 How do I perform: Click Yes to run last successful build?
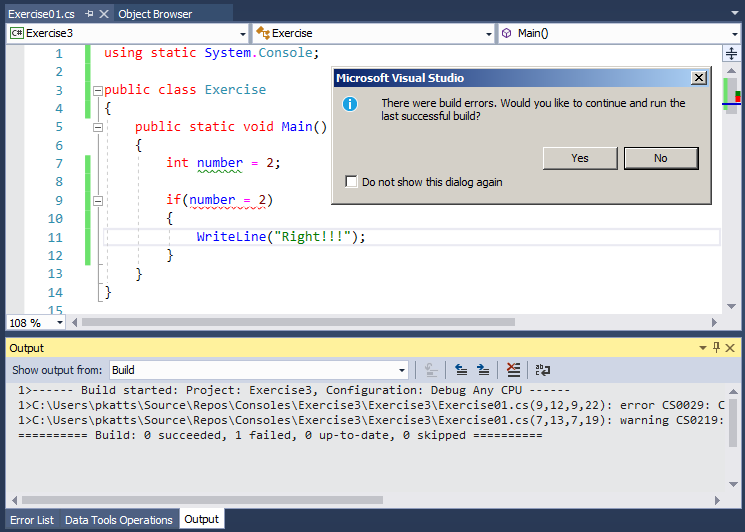point(580,158)
